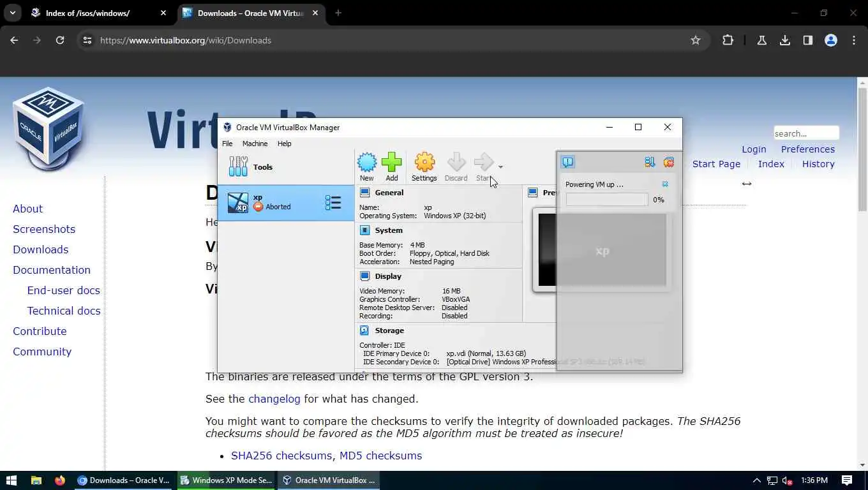Open the Screenshots sidebar link
Screen dimensions: 868x490
(x=44, y=229)
